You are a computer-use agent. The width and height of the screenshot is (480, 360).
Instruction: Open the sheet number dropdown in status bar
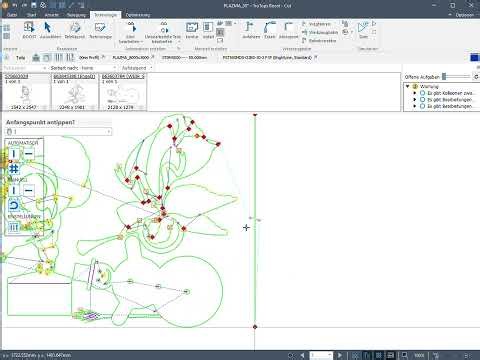point(321,355)
